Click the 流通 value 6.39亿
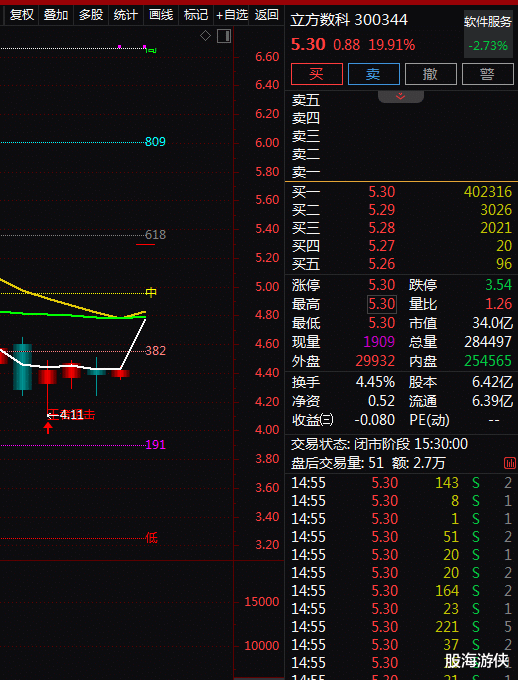 (x=492, y=401)
